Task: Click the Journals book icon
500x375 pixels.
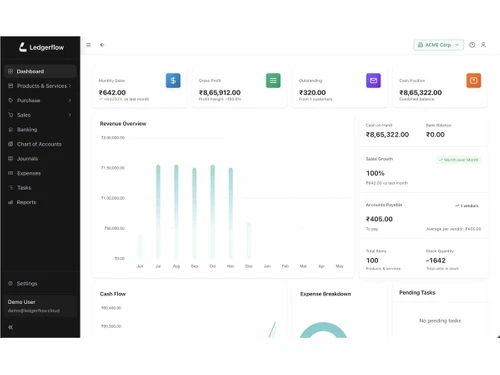Action: [x=10, y=159]
